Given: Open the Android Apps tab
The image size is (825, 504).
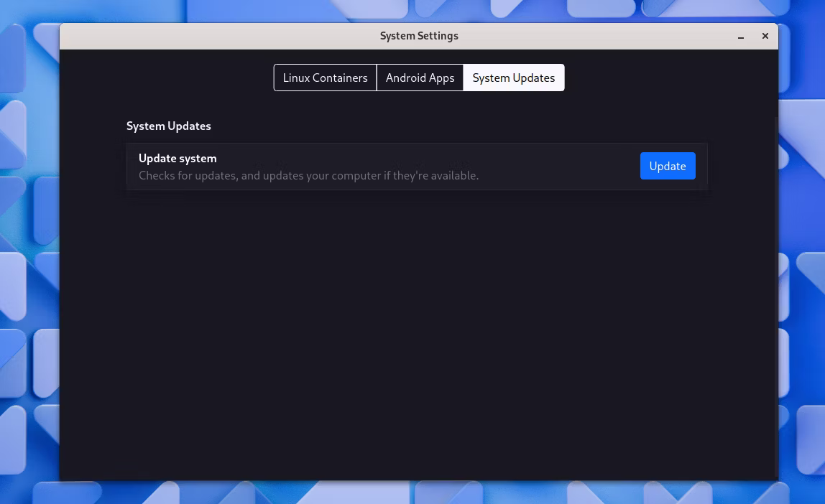Looking at the screenshot, I should [420, 78].
